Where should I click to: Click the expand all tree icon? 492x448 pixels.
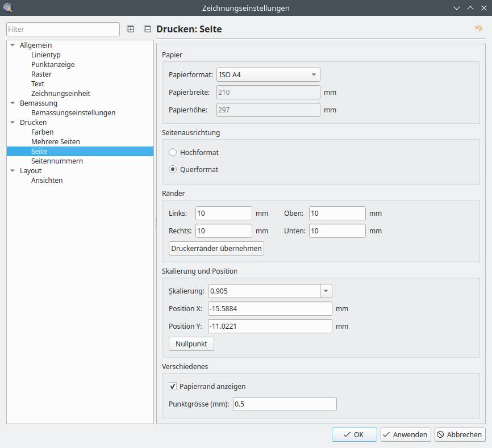tap(130, 29)
